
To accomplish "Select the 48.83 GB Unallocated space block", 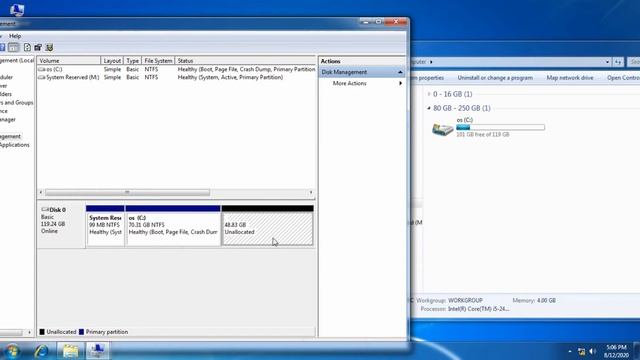I will 268,226.
